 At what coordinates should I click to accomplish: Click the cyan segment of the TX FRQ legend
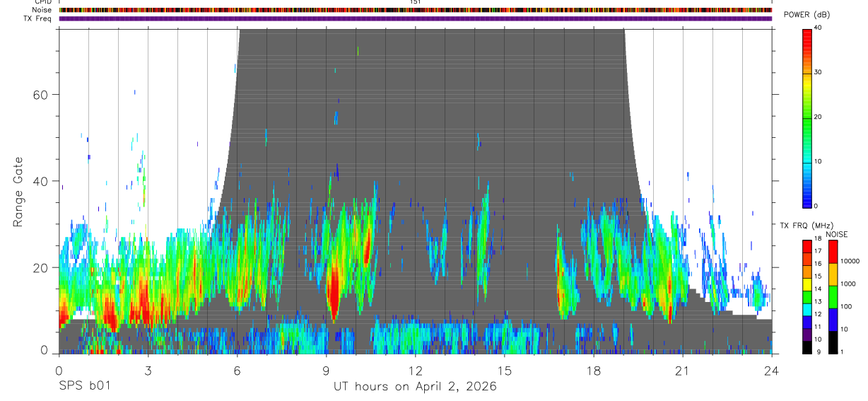click(x=807, y=310)
